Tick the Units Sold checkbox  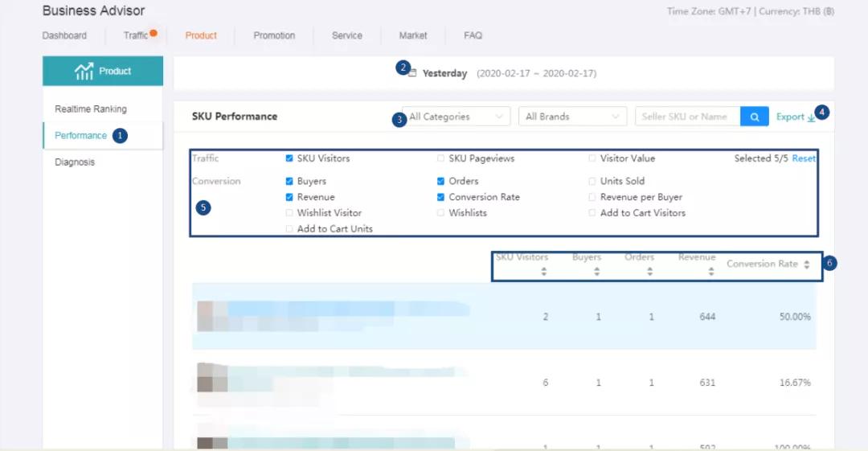(x=592, y=181)
